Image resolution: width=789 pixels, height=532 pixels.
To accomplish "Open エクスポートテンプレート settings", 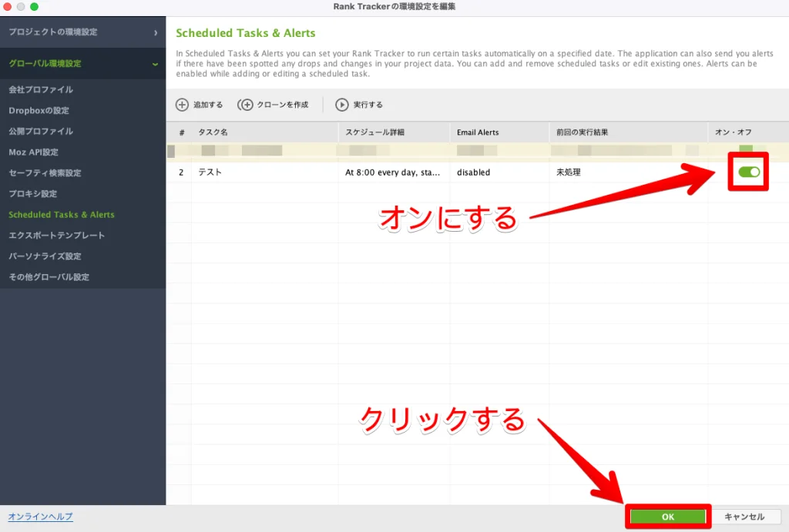I will pos(57,236).
